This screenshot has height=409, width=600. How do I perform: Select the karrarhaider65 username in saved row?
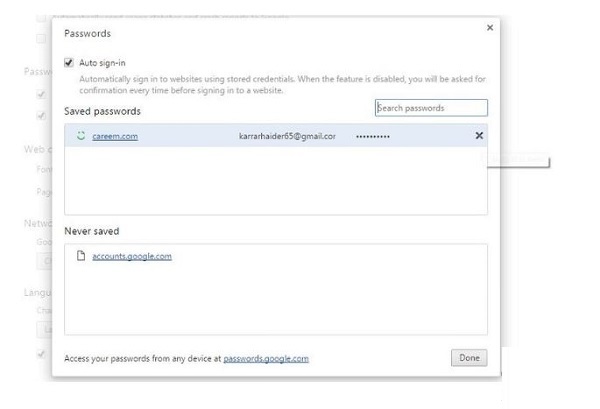click(x=286, y=136)
